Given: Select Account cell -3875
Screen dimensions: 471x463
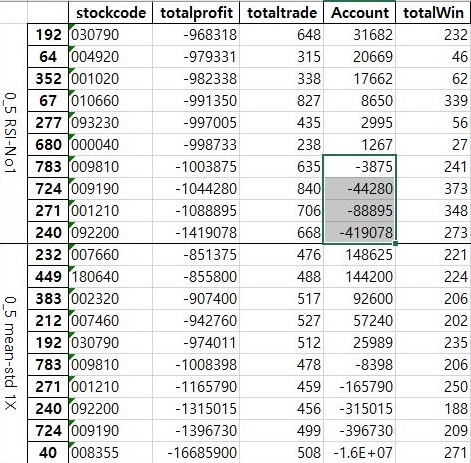Looking at the screenshot, I should 359,167.
